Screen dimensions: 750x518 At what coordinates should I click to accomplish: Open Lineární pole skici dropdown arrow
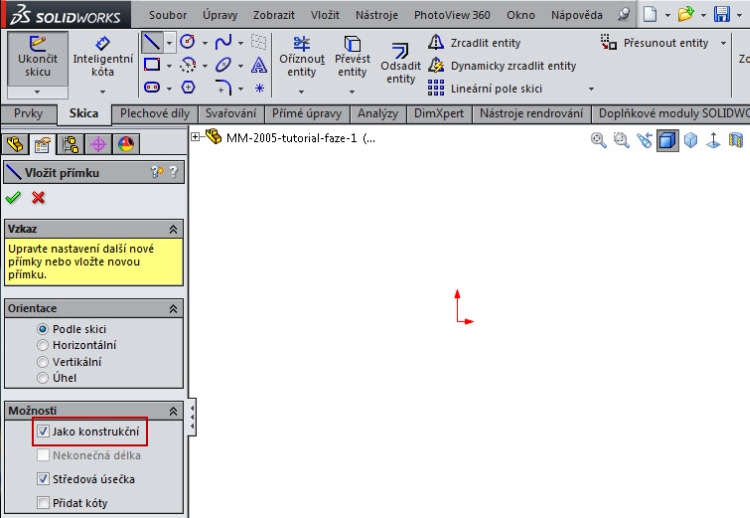591,88
